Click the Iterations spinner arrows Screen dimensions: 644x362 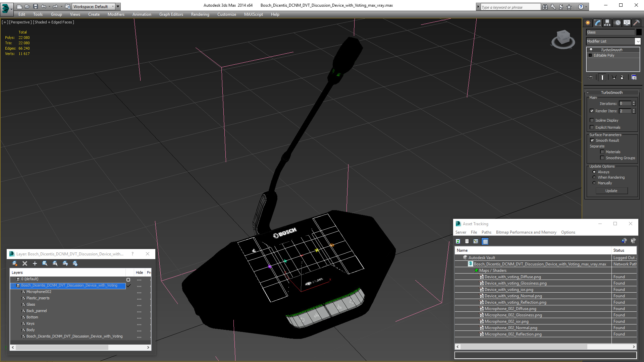tap(634, 104)
